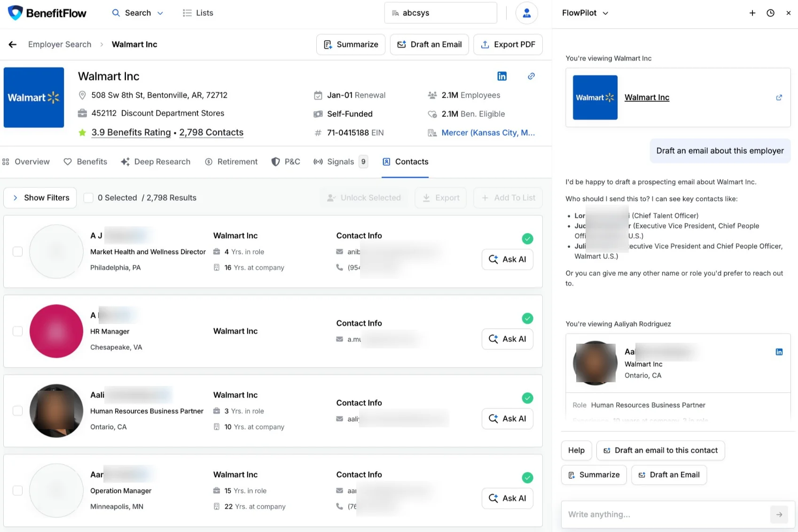Viewport: 798px width, 532px height.
Task: Ask AI about the Philadelphia contact
Action: [508, 259]
